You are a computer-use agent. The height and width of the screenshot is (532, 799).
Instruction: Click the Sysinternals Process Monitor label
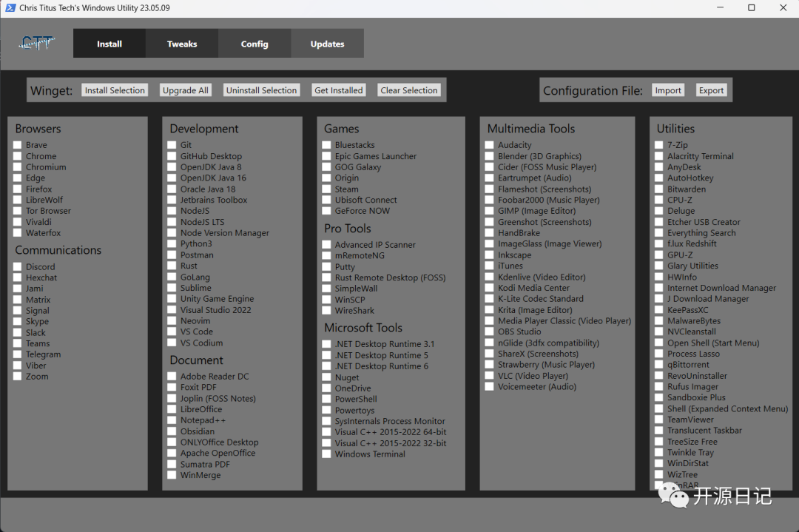pos(390,422)
